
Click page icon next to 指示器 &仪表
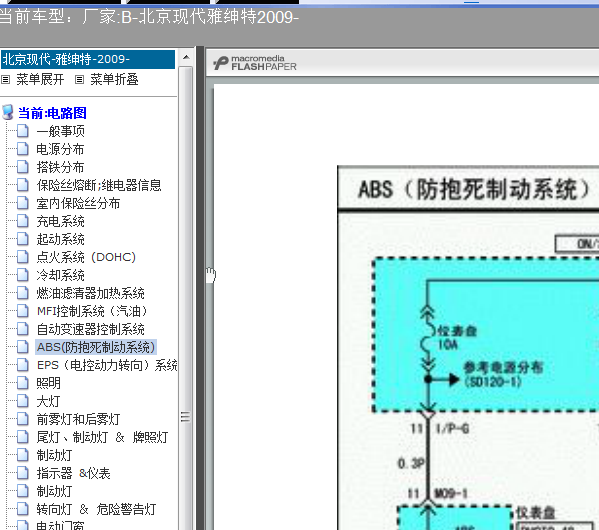pos(23,473)
